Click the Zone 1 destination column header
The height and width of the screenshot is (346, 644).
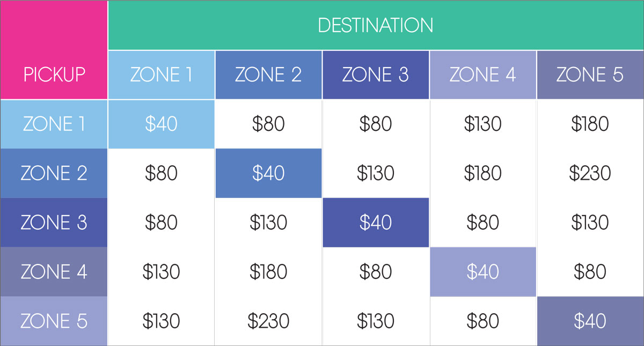click(161, 75)
